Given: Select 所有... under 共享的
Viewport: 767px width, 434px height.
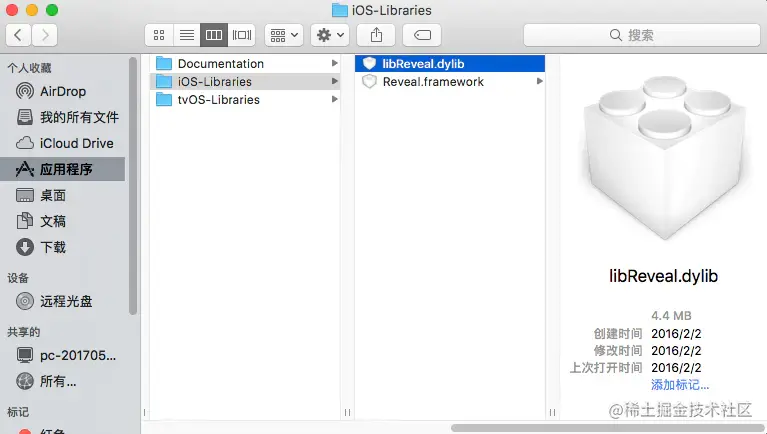Looking at the screenshot, I should 63,381.
